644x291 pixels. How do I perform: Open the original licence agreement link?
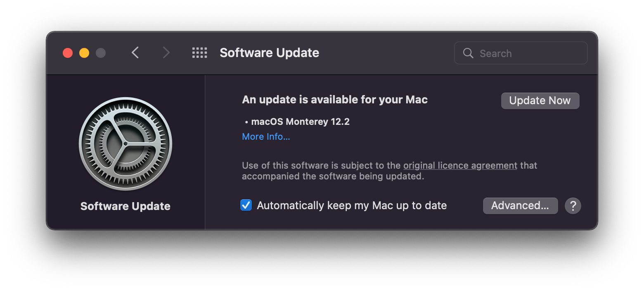pyautogui.click(x=460, y=165)
